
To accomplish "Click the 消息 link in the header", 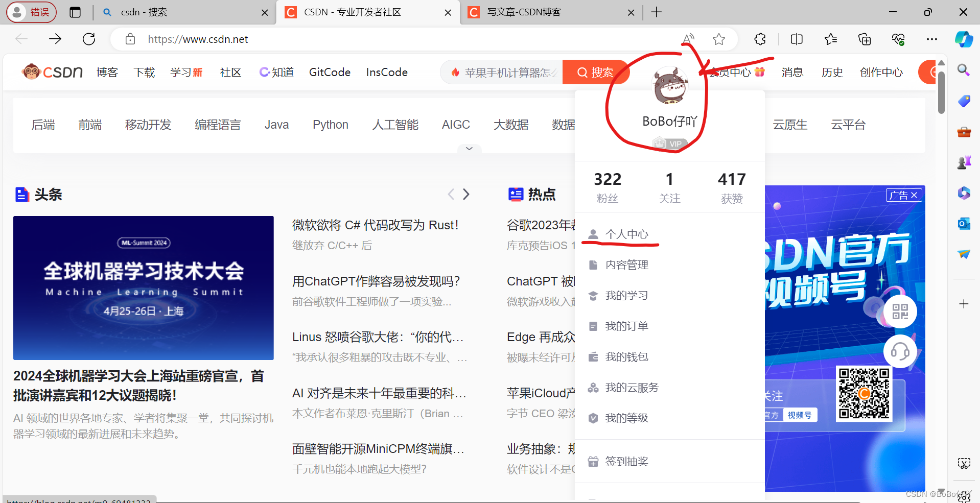I will (x=792, y=73).
